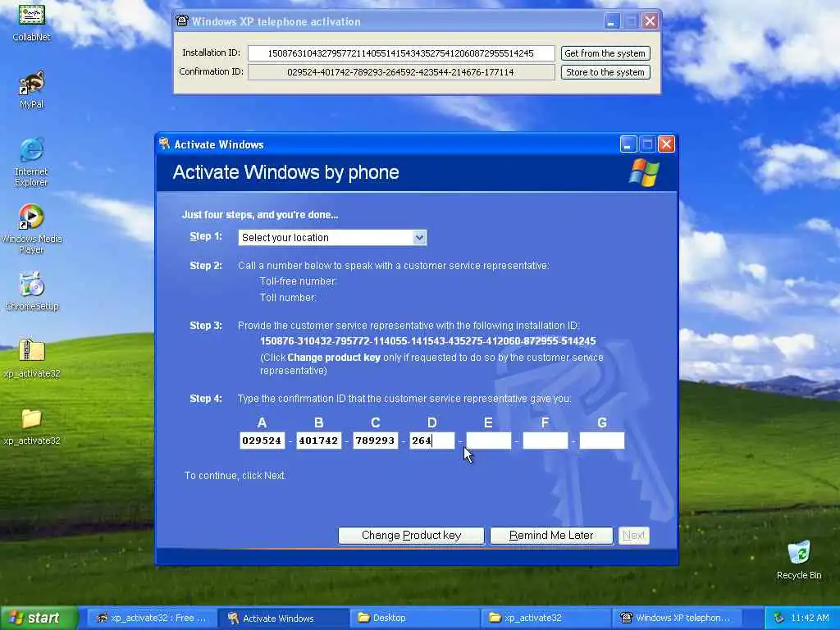Switch to Desktop folder taskbar button

tap(414, 618)
